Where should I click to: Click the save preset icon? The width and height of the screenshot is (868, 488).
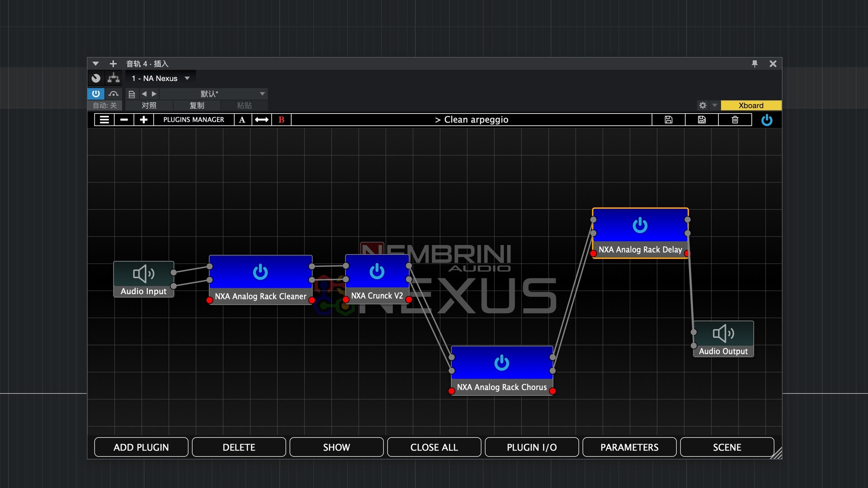click(x=669, y=120)
